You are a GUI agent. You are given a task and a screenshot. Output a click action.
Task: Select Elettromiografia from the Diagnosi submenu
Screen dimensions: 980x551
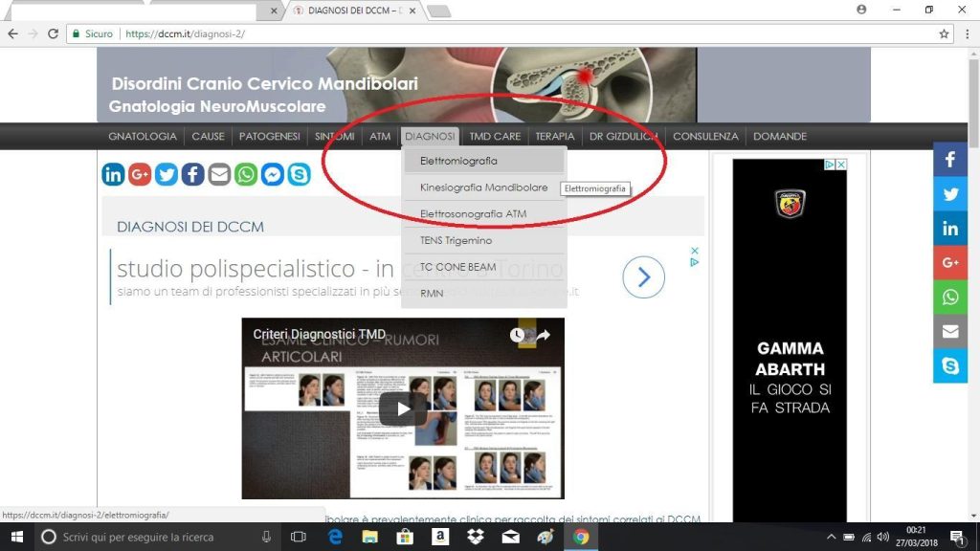point(484,161)
